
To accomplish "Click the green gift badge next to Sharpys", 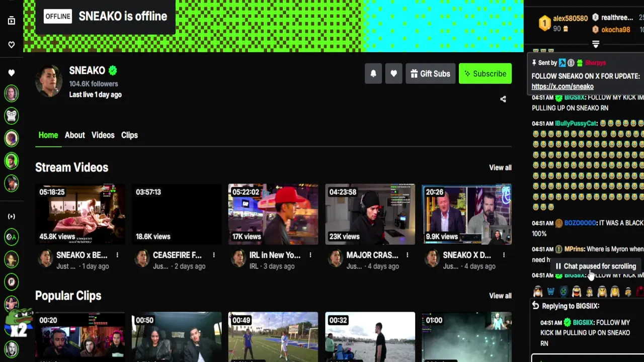I will 580,63.
